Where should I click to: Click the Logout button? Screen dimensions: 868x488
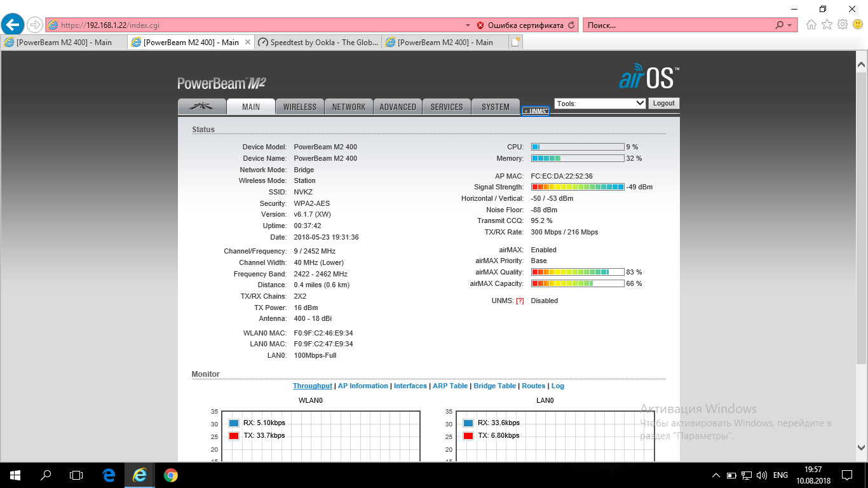(x=663, y=103)
